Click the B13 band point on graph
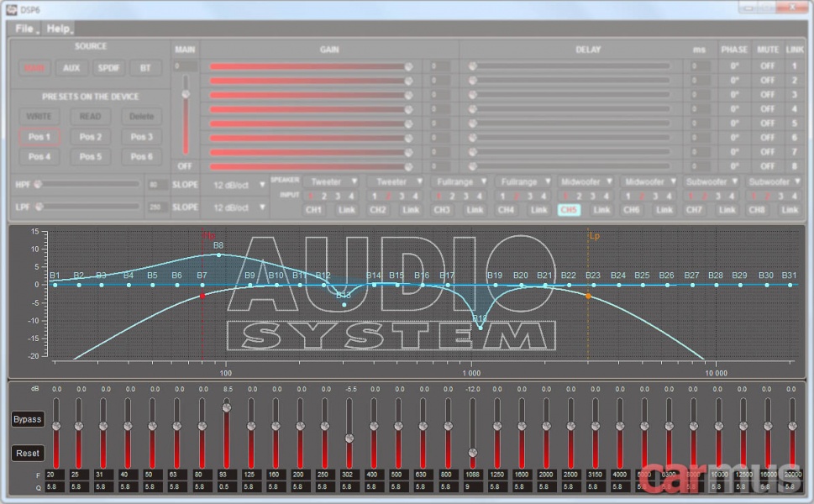 click(344, 305)
